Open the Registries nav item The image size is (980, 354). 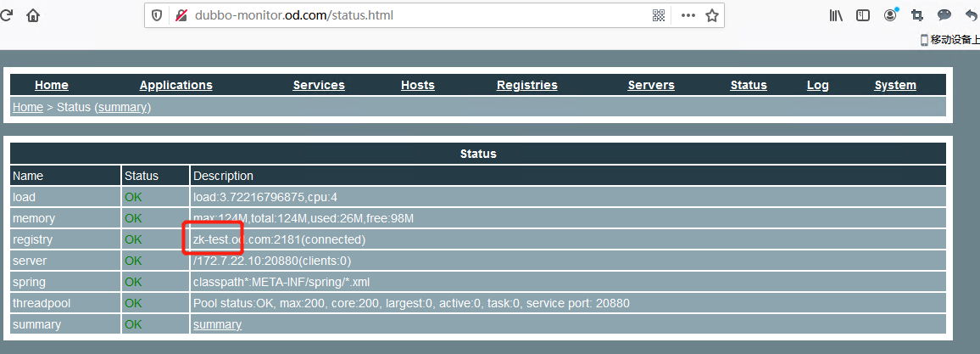pyautogui.click(x=526, y=85)
